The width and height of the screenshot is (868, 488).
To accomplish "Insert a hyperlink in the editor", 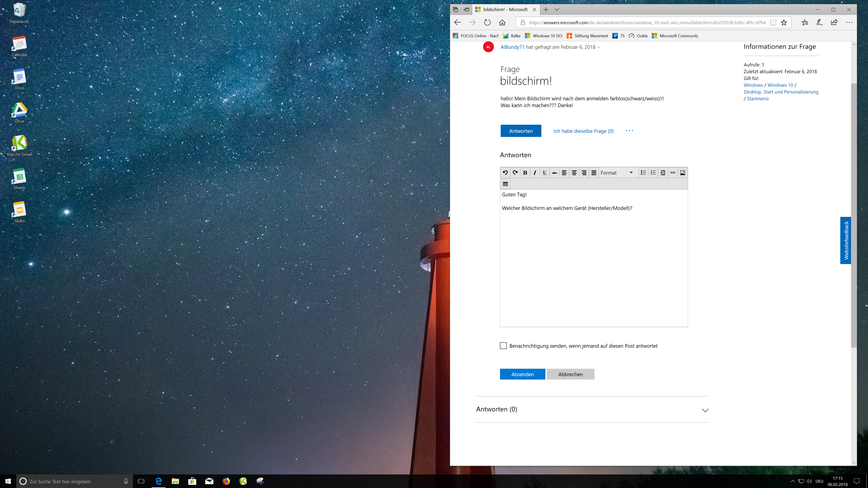I will pos(672,173).
